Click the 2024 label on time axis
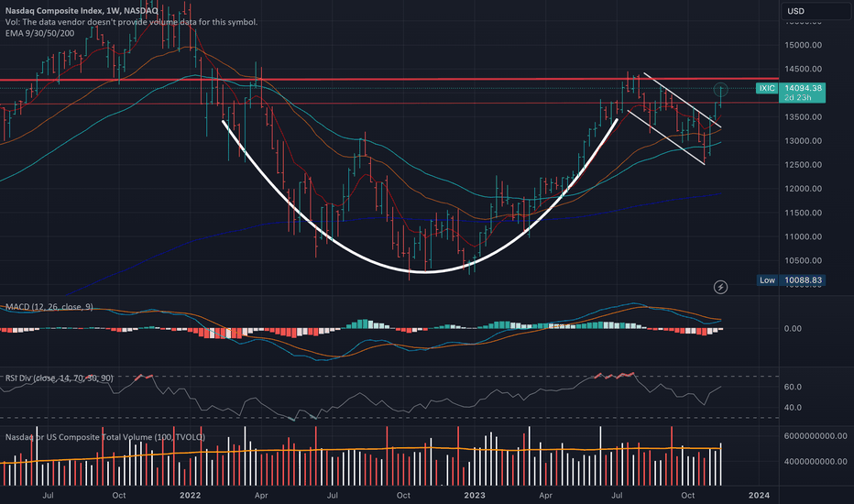 (x=760, y=495)
